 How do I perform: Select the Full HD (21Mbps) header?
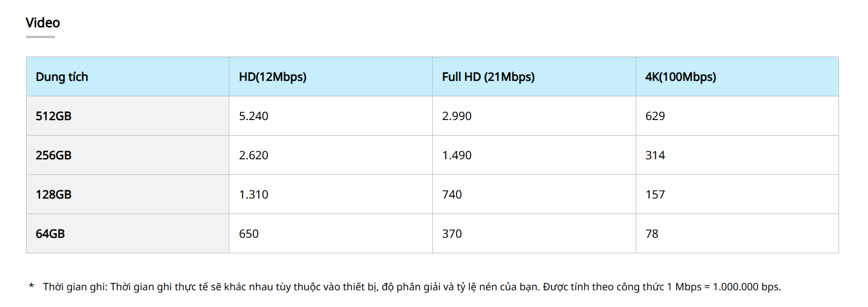tap(488, 77)
